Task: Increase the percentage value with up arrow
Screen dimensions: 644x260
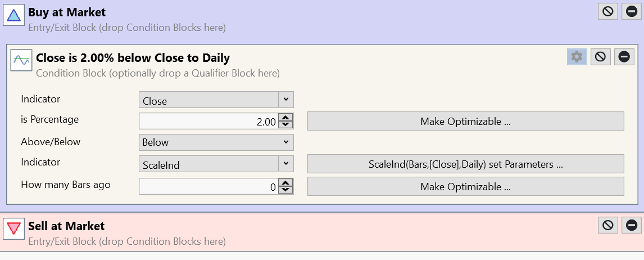Action: 286,118
